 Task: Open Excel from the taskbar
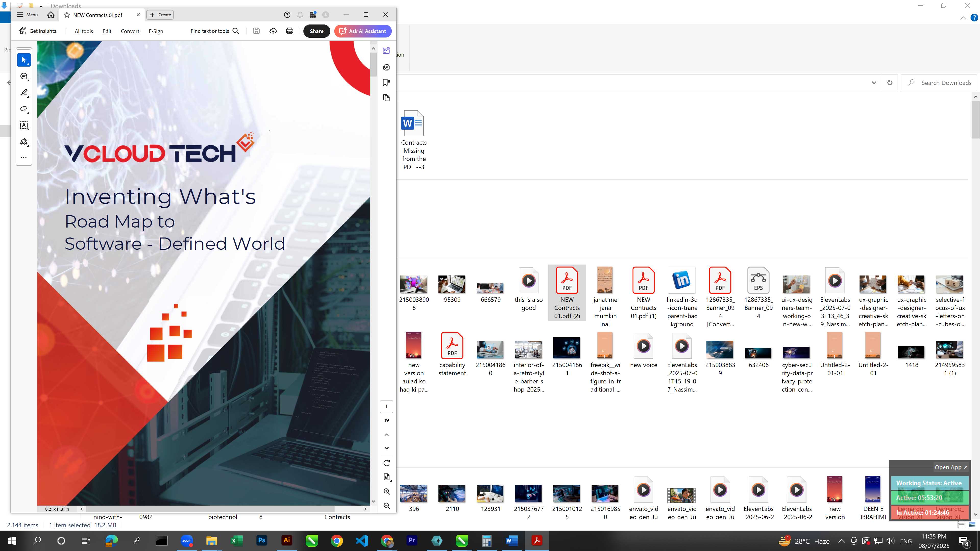pos(237,540)
